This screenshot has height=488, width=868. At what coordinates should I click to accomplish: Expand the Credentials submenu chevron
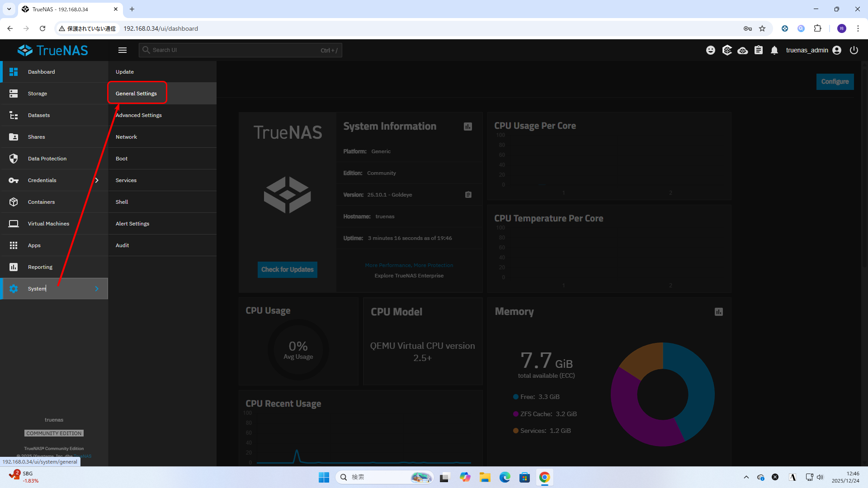tap(97, 180)
